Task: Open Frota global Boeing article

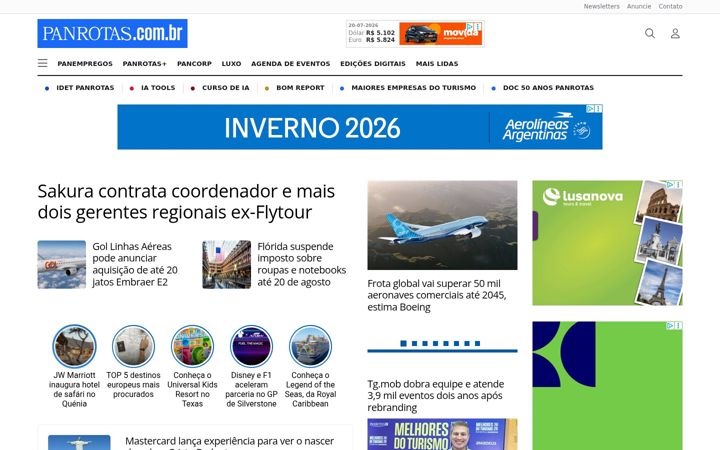Action: [x=437, y=295]
